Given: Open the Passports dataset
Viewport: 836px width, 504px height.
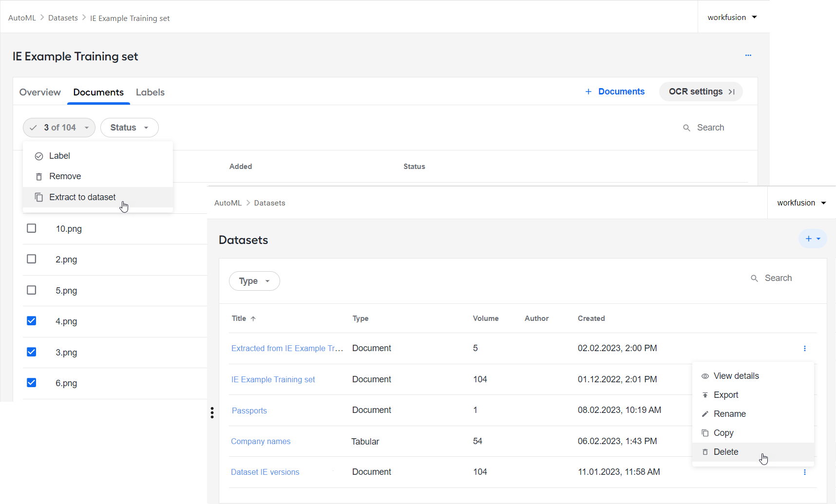Looking at the screenshot, I should point(249,411).
